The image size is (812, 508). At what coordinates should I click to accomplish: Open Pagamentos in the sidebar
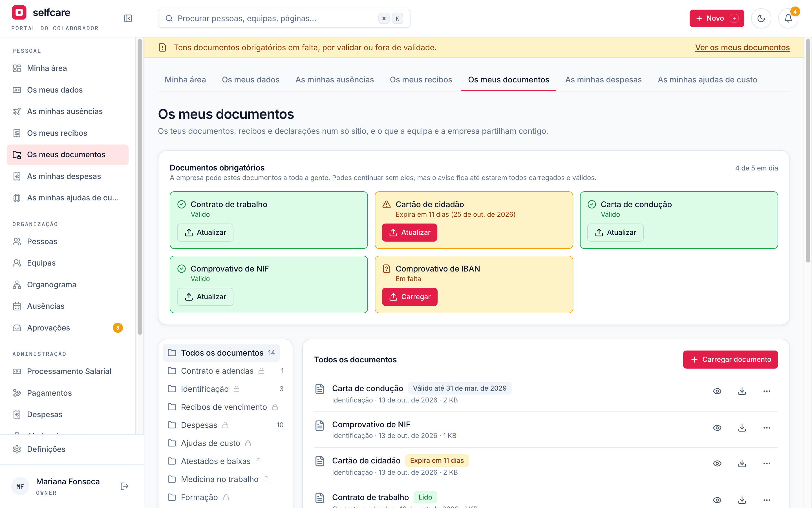[x=67, y=393]
